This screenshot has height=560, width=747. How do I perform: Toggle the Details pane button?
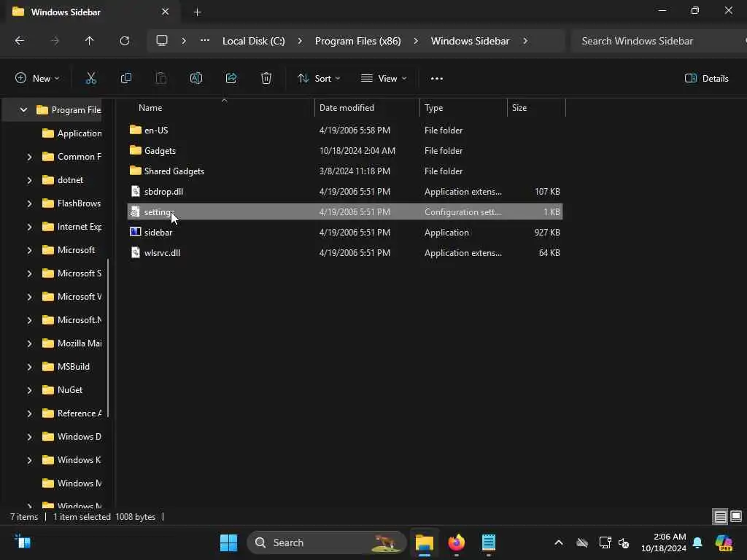tap(706, 79)
